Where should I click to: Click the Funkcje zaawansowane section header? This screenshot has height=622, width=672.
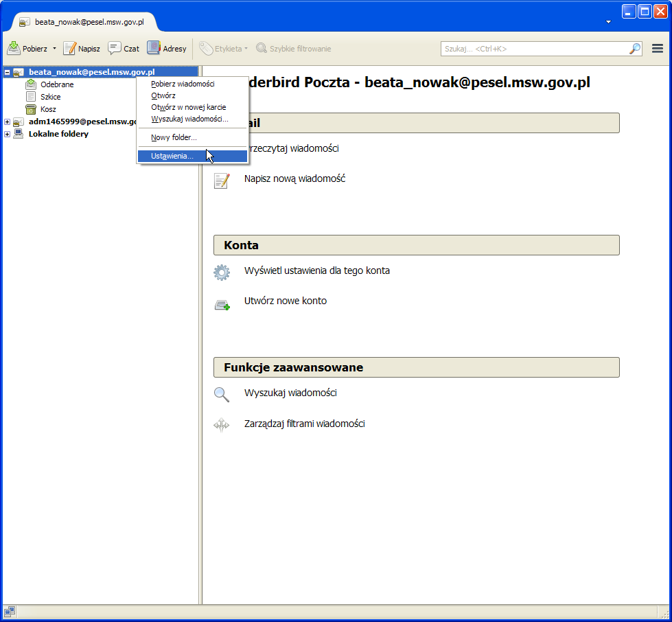pos(417,367)
